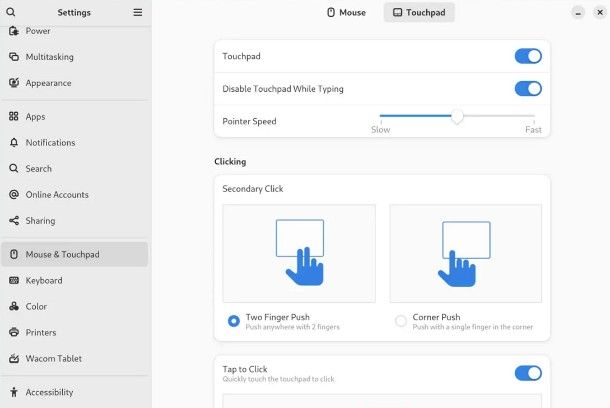Click the Sharing icon in sidebar
610x408 pixels.
coord(14,221)
